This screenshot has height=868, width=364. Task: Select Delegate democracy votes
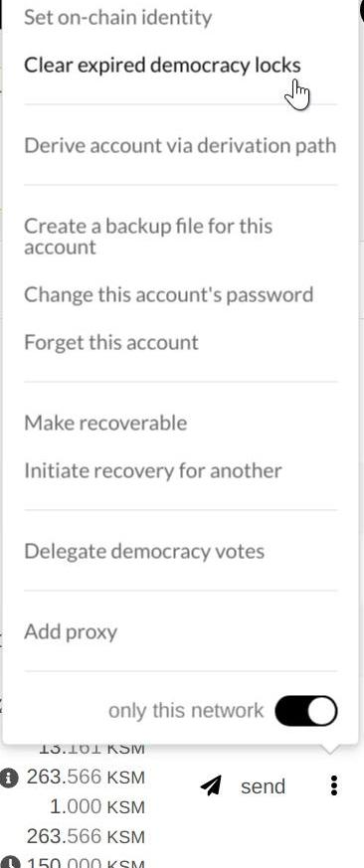pyautogui.click(x=144, y=552)
